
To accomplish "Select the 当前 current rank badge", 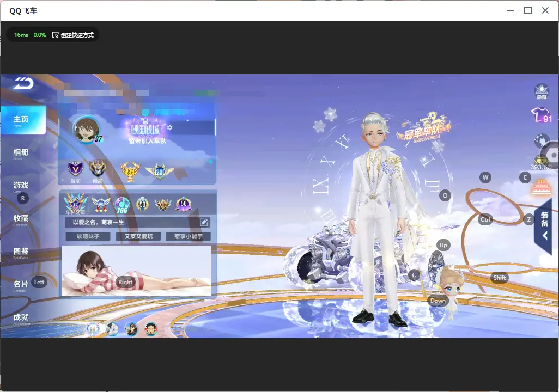I will pyautogui.click(x=75, y=171).
